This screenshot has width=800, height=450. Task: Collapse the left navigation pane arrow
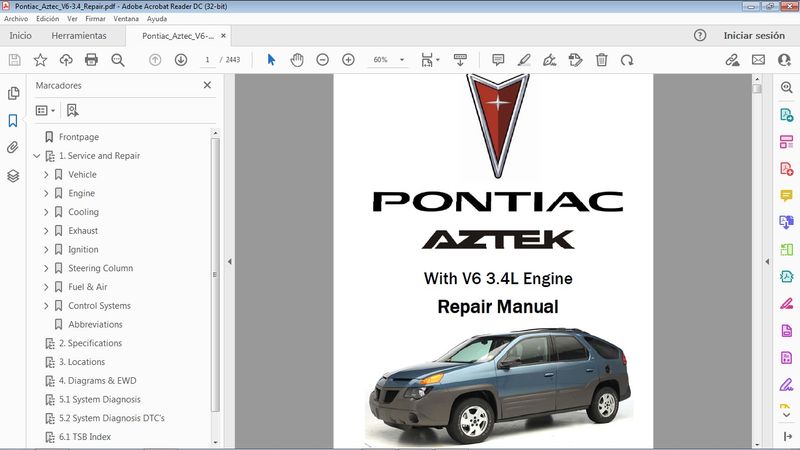point(230,261)
